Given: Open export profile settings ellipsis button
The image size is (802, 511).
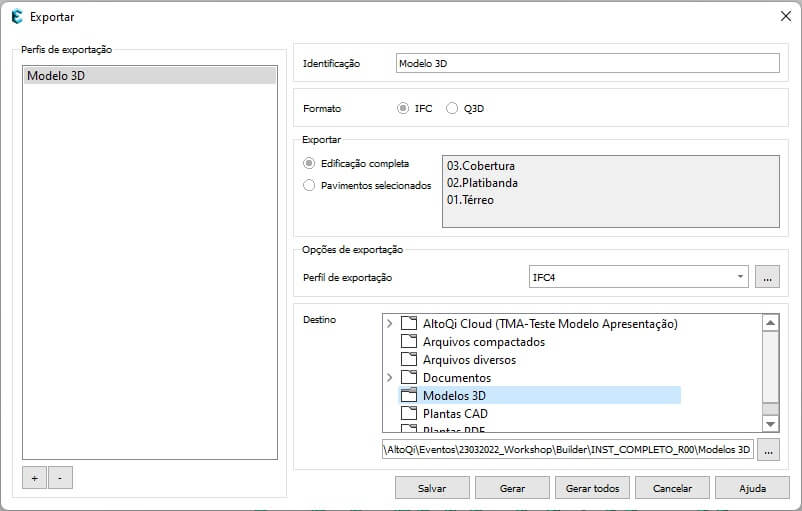Looking at the screenshot, I should tap(767, 277).
